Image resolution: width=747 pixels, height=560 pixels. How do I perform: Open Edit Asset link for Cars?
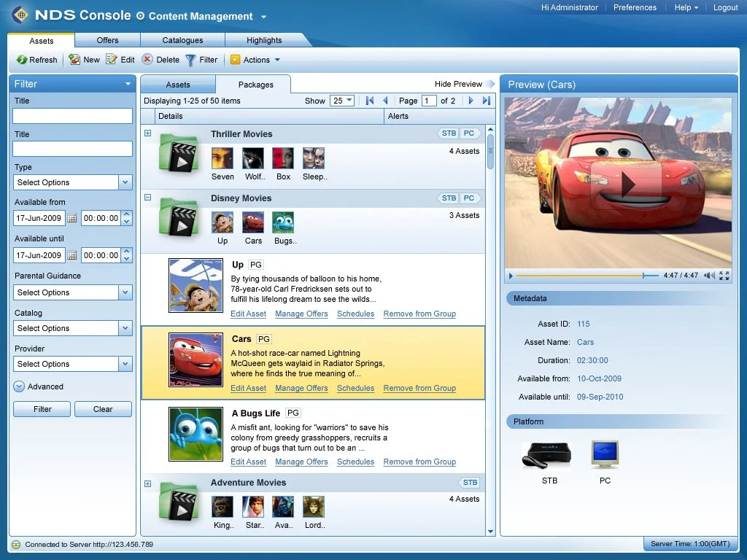click(248, 388)
